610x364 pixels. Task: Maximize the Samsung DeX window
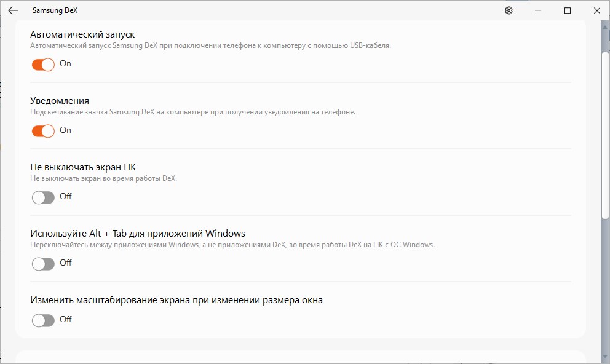point(567,10)
